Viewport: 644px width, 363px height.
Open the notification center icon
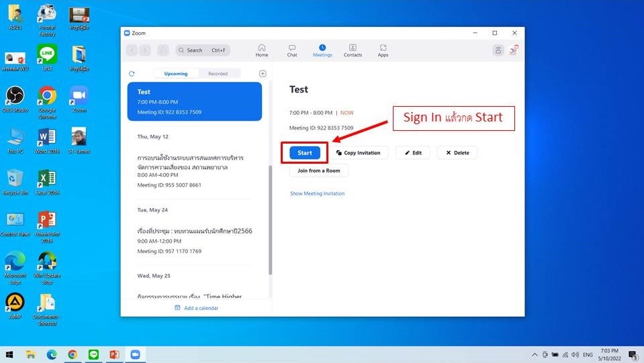[x=633, y=355]
